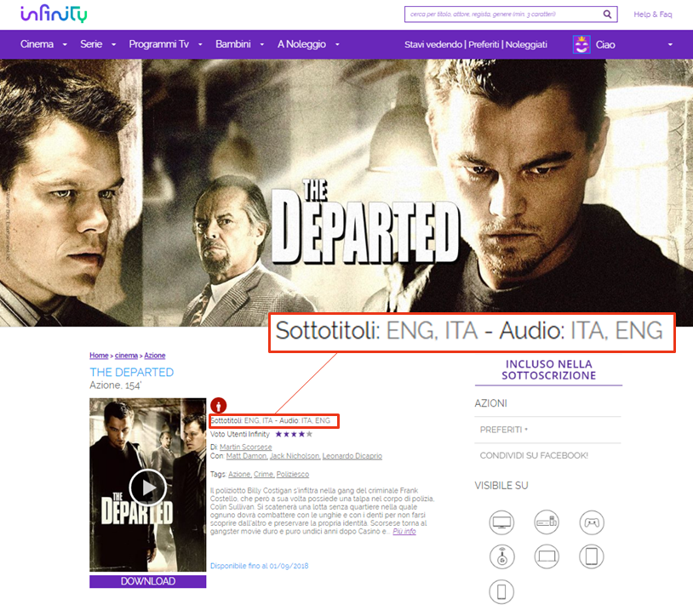Screen dimensions: 693x616
Task: Click the user avatar icon beside Ciao
Action: [x=581, y=44]
